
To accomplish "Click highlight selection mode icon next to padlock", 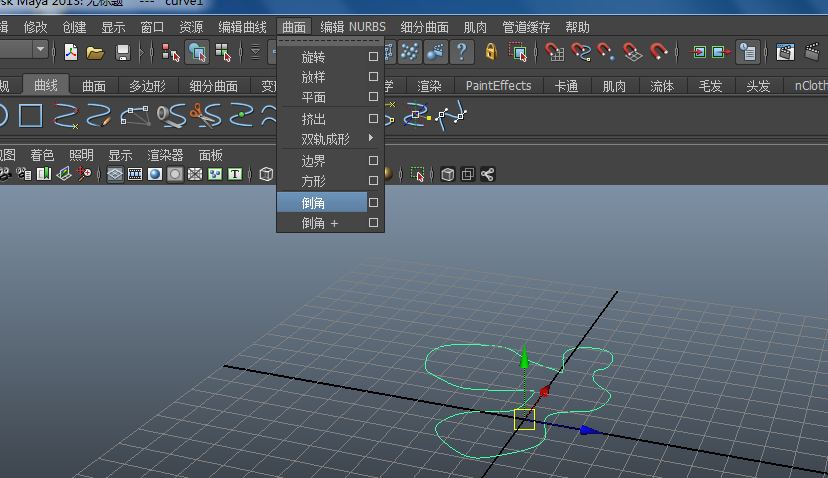I will tap(518, 52).
